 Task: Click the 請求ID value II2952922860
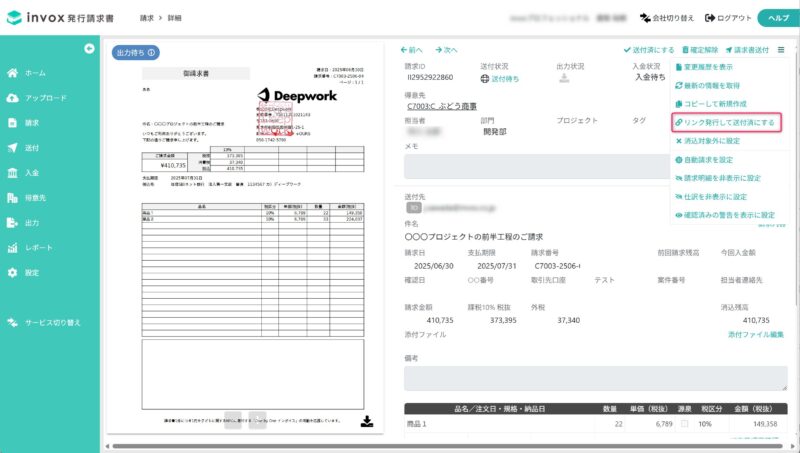[x=430, y=78]
